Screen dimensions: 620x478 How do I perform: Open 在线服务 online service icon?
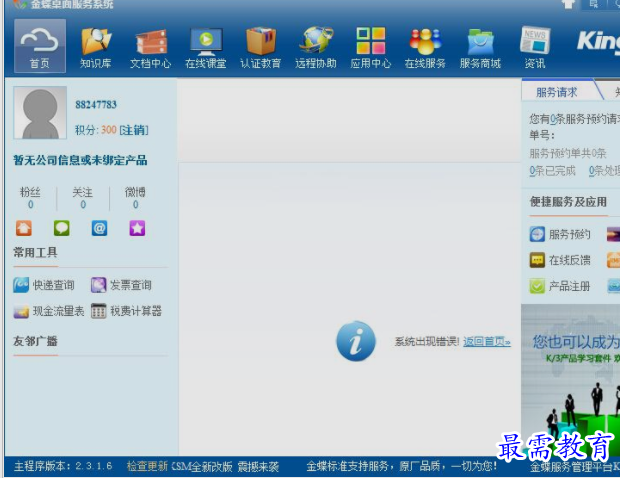pyautogui.click(x=425, y=47)
